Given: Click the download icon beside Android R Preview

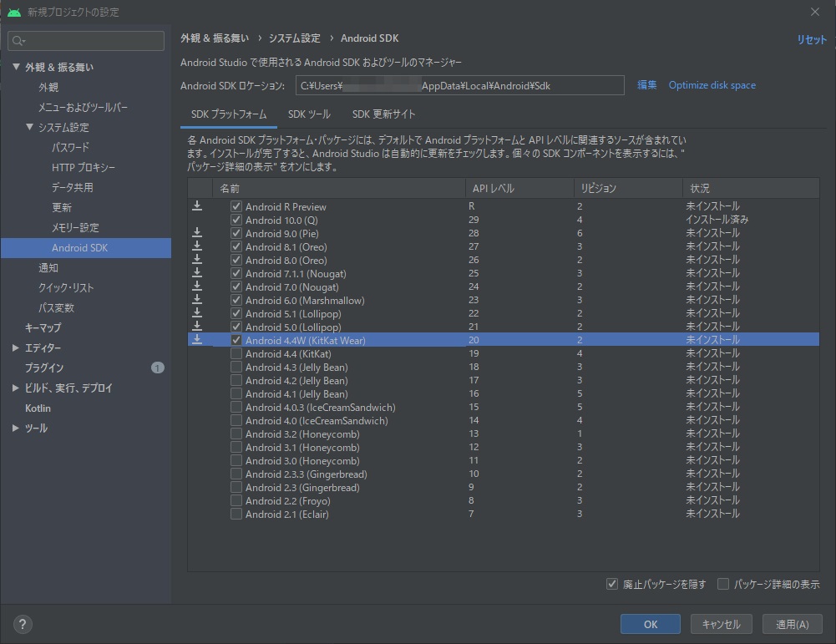Looking at the screenshot, I should [x=198, y=206].
